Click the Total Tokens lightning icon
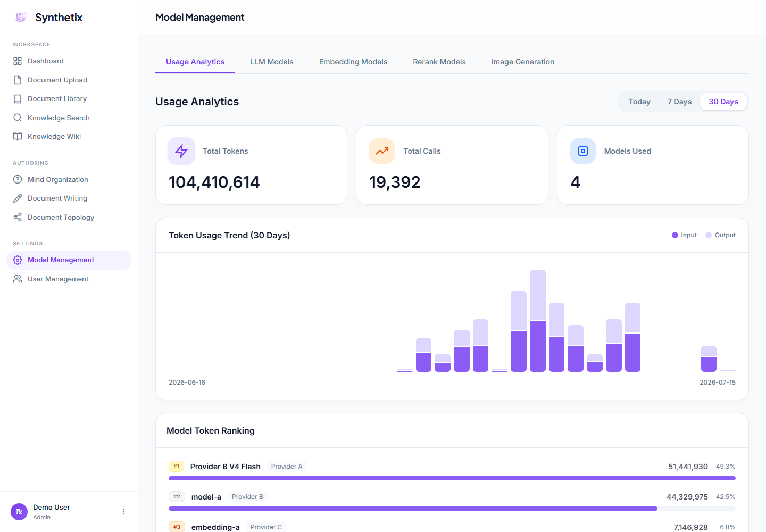This screenshot has width=766, height=532. point(181,151)
